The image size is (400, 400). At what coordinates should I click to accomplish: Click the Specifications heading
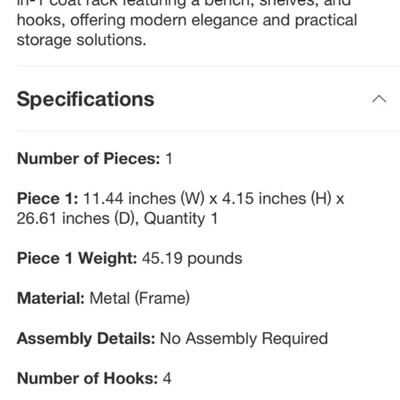[85, 99]
